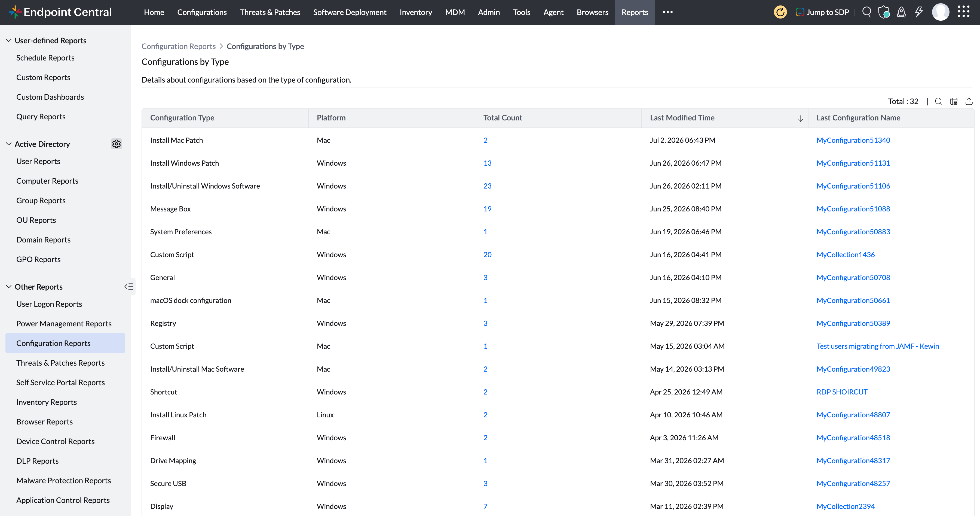980x516 pixels.
Task: Open User Reports under Active Directory
Action: 38,161
